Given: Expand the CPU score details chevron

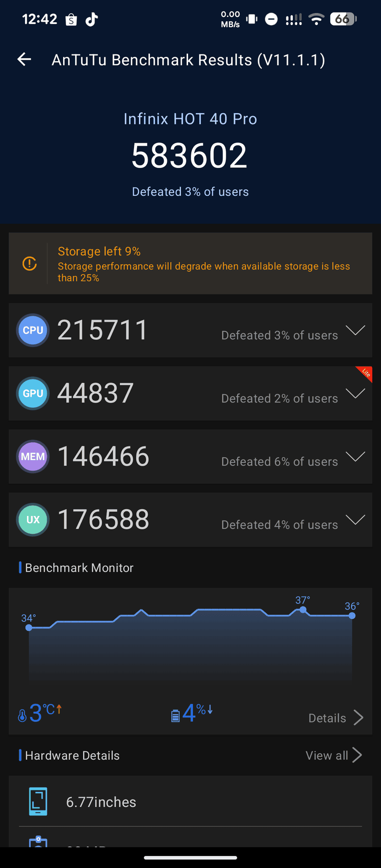Looking at the screenshot, I should pos(355,330).
